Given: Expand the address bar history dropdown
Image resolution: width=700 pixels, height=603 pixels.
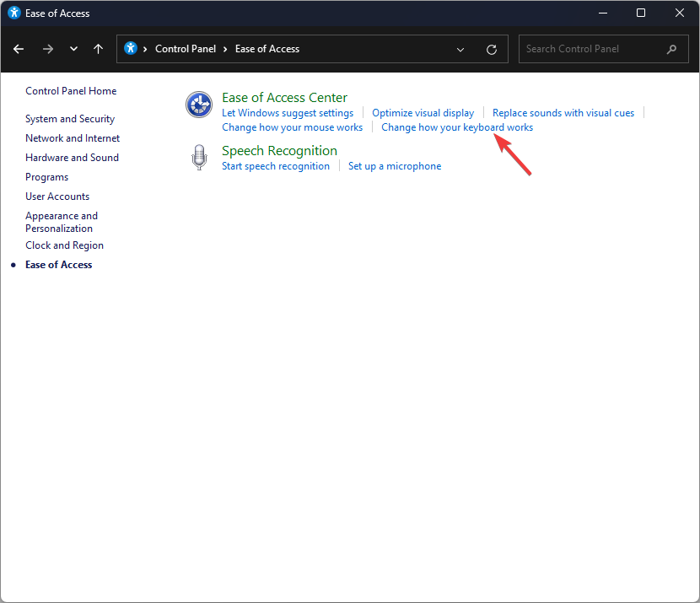Looking at the screenshot, I should click(460, 50).
